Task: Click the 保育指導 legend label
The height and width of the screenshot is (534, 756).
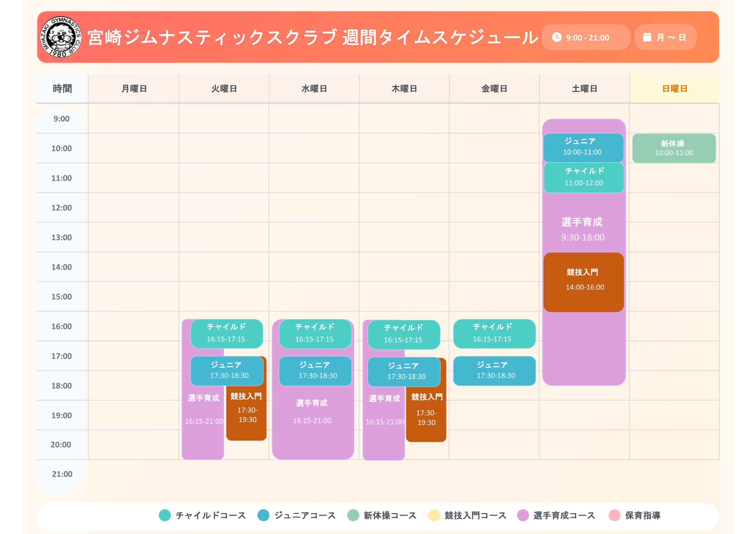Action: point(643,515)
